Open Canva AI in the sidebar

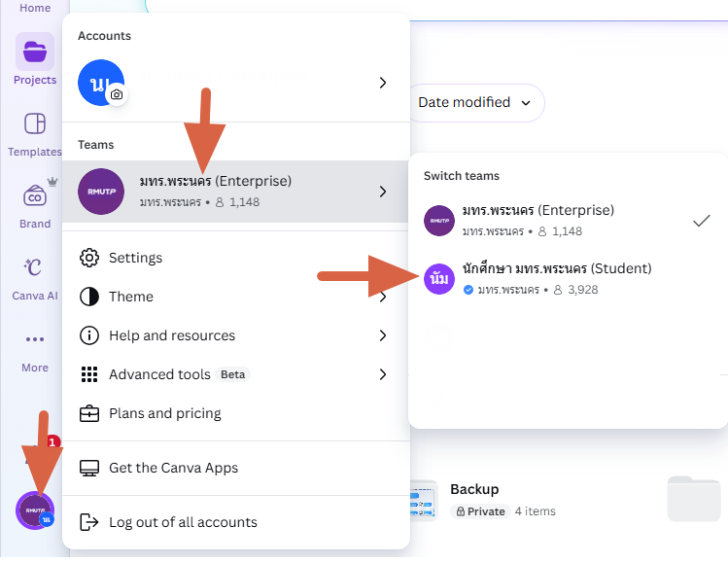pyautogui.click(x=35, y=276)
